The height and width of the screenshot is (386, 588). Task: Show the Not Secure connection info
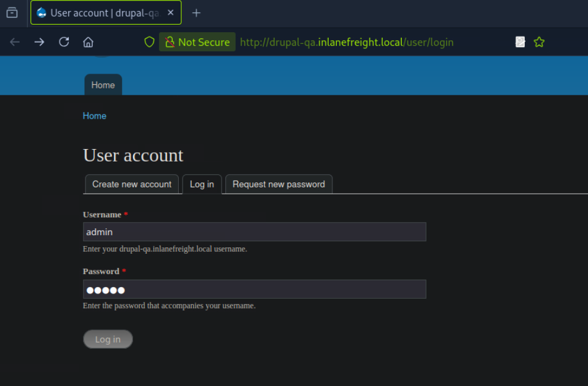197,42
